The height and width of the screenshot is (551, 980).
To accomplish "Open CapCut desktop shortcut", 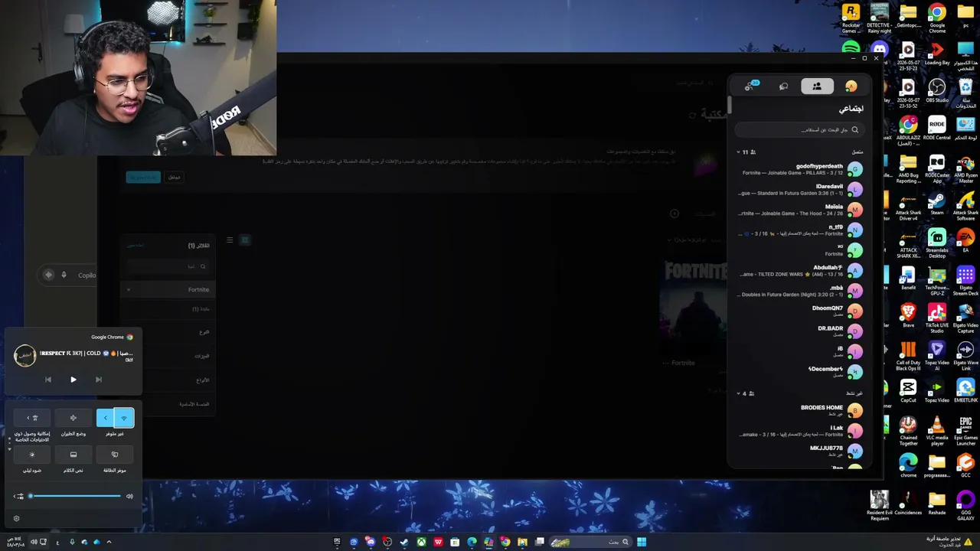I will click(908, 390).
